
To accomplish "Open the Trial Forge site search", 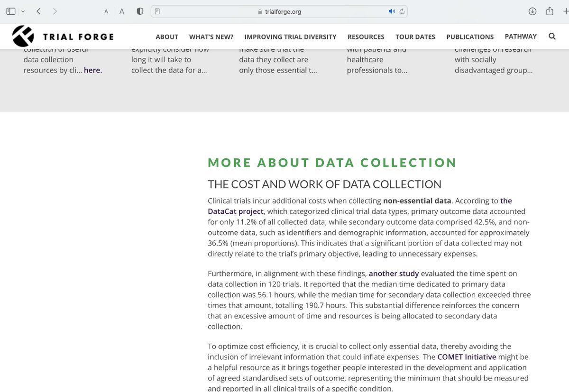I will (552, 36).
